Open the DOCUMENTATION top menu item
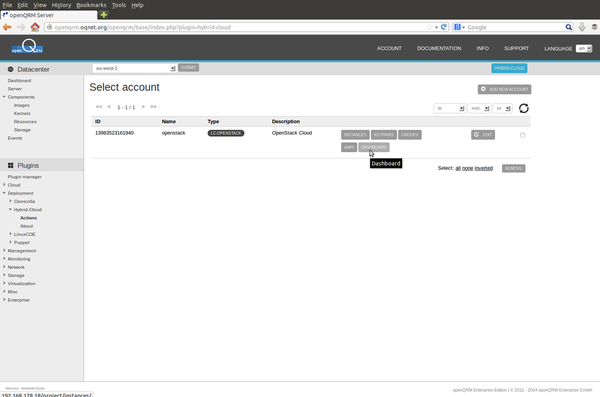This screenshot has height=397, width=600. [439, 48]
